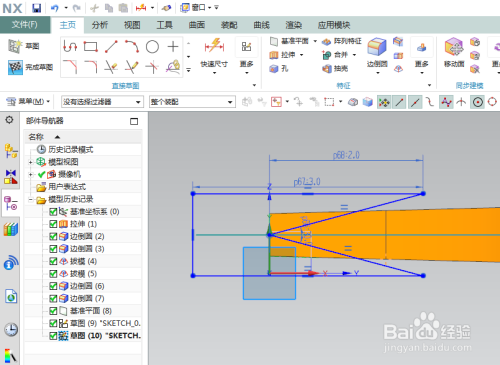The height and width of the screenshot is (365, 500).
Task: Click the Finish Sketch (完成草图) flag icon
Action: tap(15, 67)
